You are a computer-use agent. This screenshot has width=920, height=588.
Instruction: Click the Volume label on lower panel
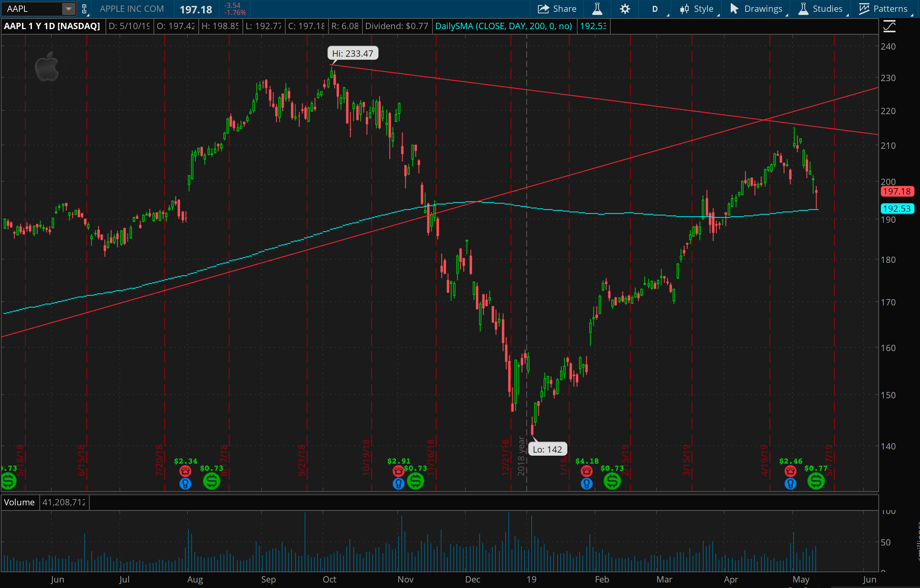pos(19,502)
